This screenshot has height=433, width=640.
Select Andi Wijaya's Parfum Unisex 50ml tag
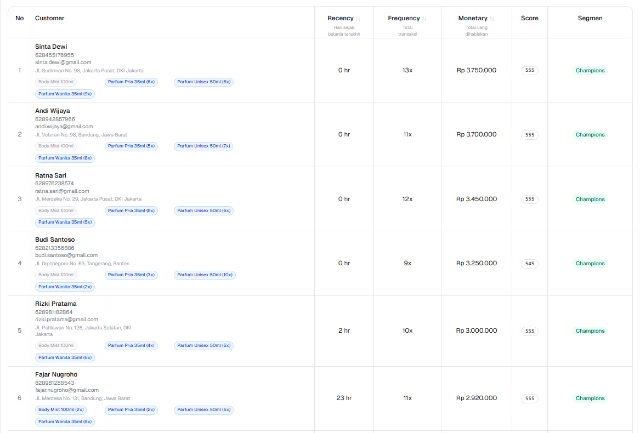[205, 146]
